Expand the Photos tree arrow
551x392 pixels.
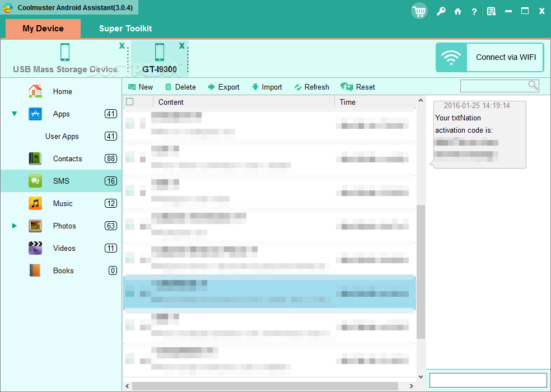coord(15,226)
